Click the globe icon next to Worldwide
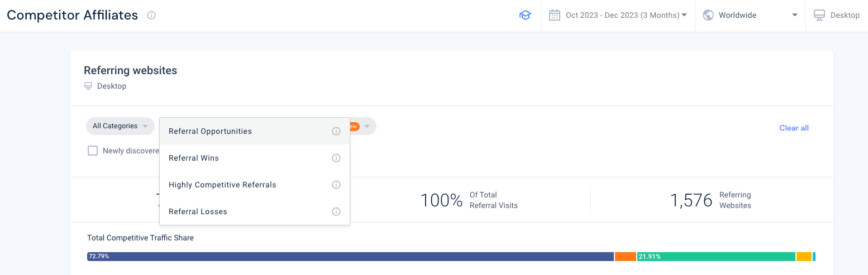Image resolution: width=868 pixels, height=275 pixels. pos(708,16)
